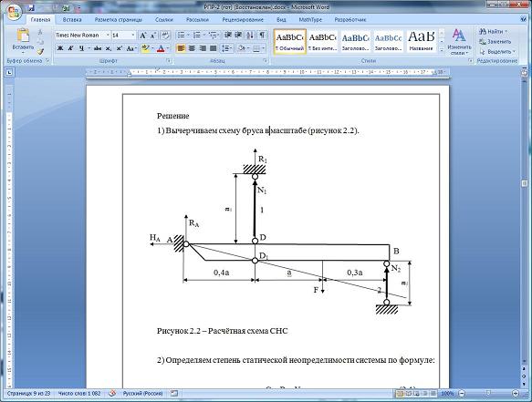Toggle bold (Ж) formatting
The width and height of the screenshot is (532, 402).
tap(60, 48)
